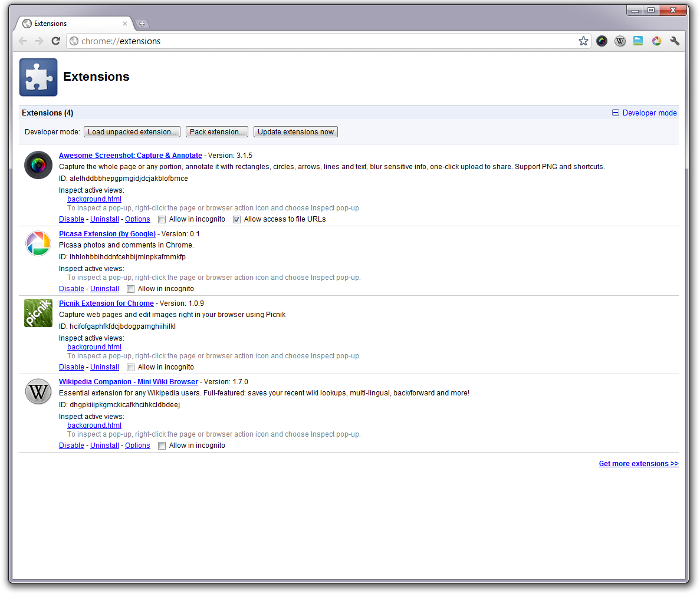The image size is (700, 594).
Task: Click the Update extensions now button
Action: pos(295,131)
